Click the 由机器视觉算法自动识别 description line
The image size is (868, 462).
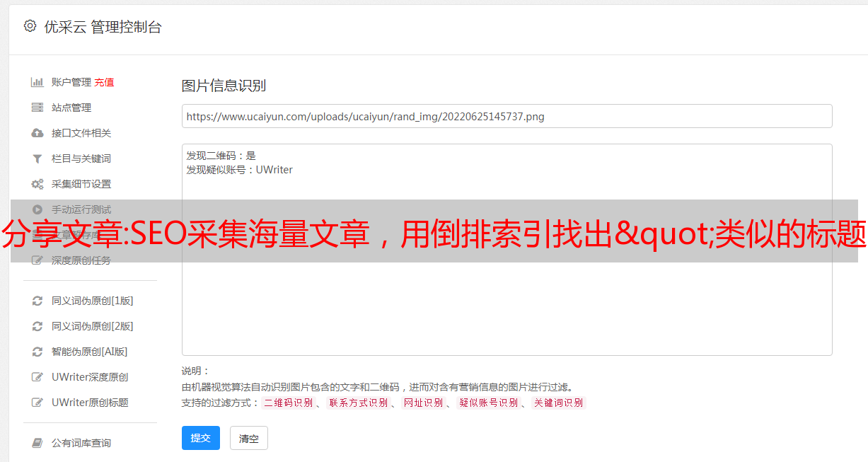[x=377, y=387]
